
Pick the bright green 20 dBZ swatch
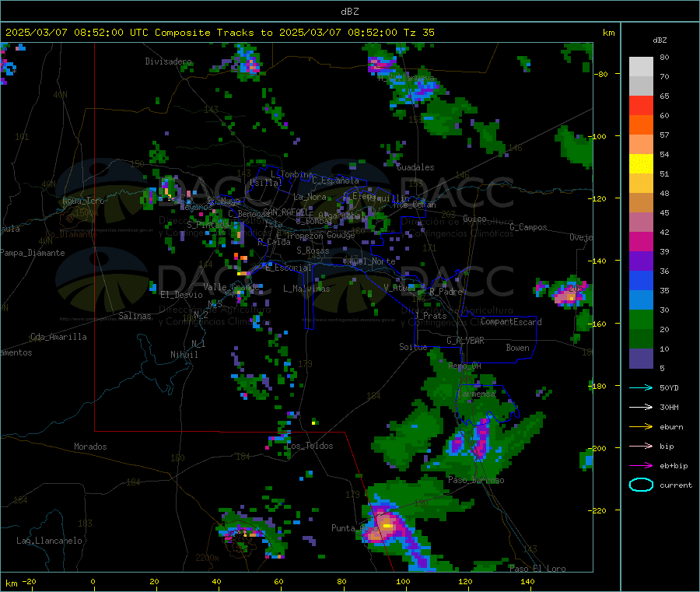[641, 319]
